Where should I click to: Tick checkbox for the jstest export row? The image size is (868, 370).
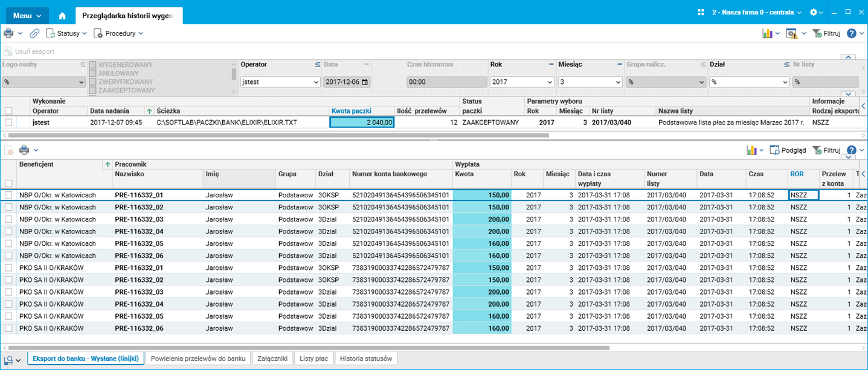click(8, 122)
